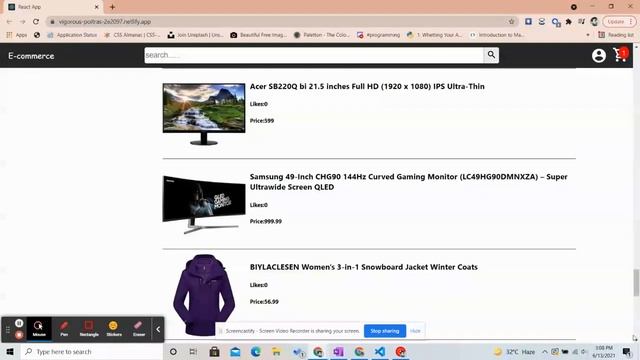Close the React App tab

(x=97, y=7)
